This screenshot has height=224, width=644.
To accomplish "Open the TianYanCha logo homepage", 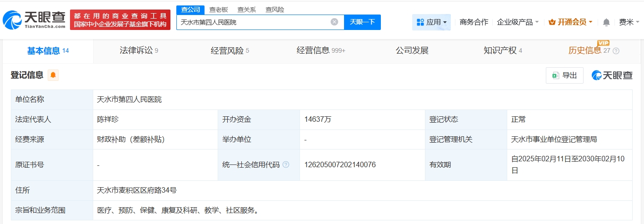I will 34,20.
